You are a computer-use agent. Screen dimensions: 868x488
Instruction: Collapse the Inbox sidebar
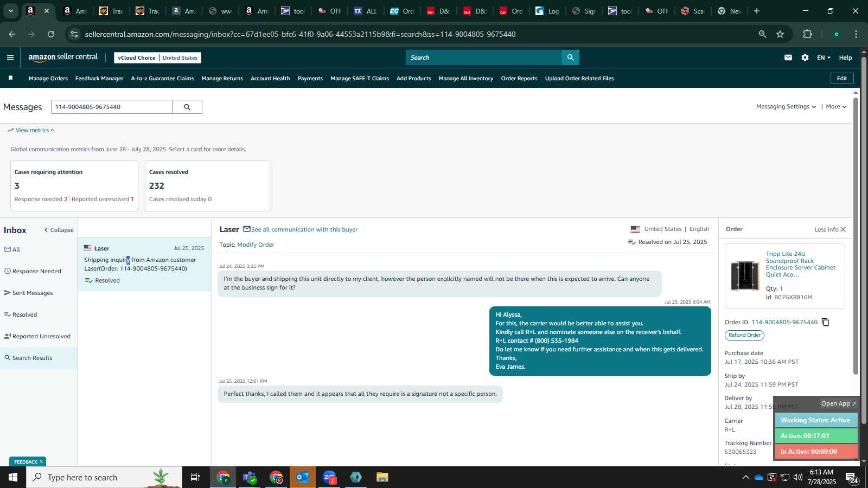pos(59,230)
